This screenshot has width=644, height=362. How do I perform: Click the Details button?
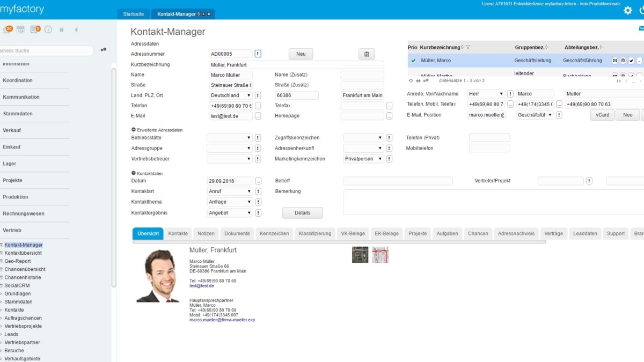click(x=302, y=213)
